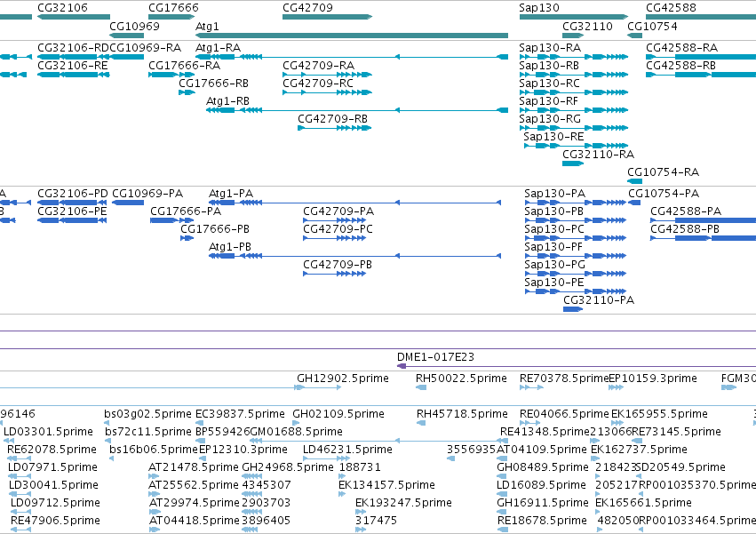Viewport: 756px width, 534px height.
Task: Select the Sap130-PF protein feature
Action: tap(575, 256)
